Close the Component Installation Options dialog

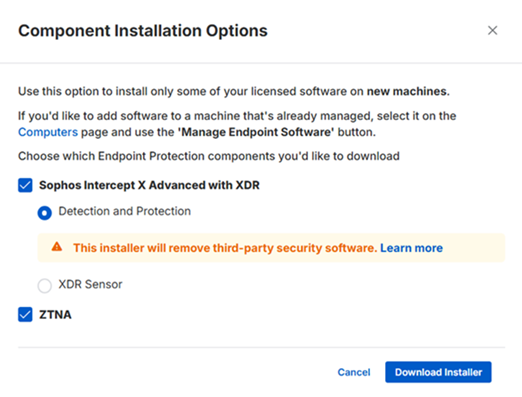point(492,30)
